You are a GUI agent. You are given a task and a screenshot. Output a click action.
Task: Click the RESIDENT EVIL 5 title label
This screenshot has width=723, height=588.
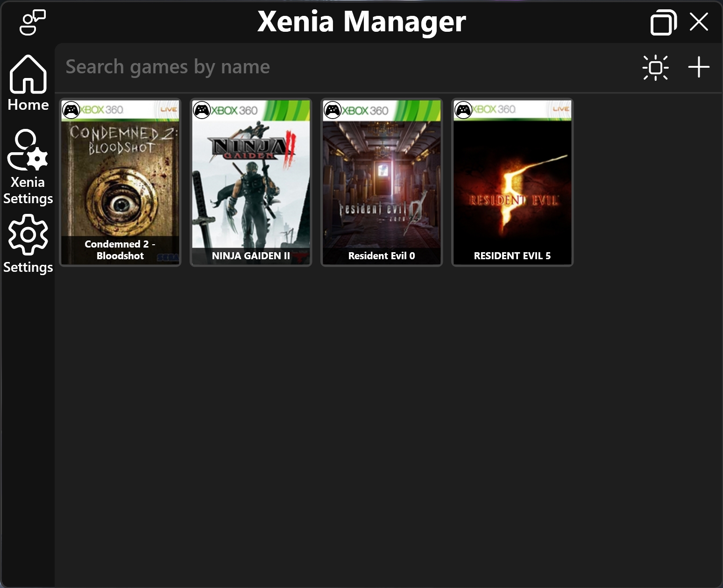[512, 256]
